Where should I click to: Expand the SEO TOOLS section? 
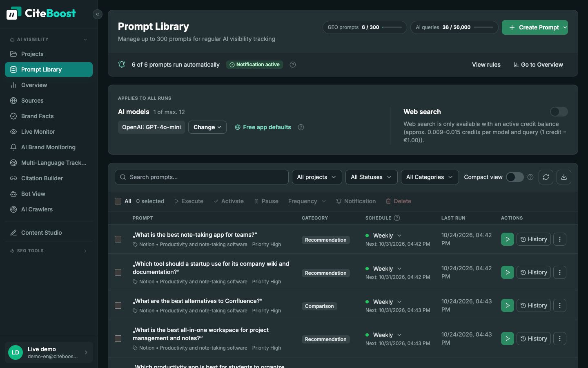click(x=85, y=251)
